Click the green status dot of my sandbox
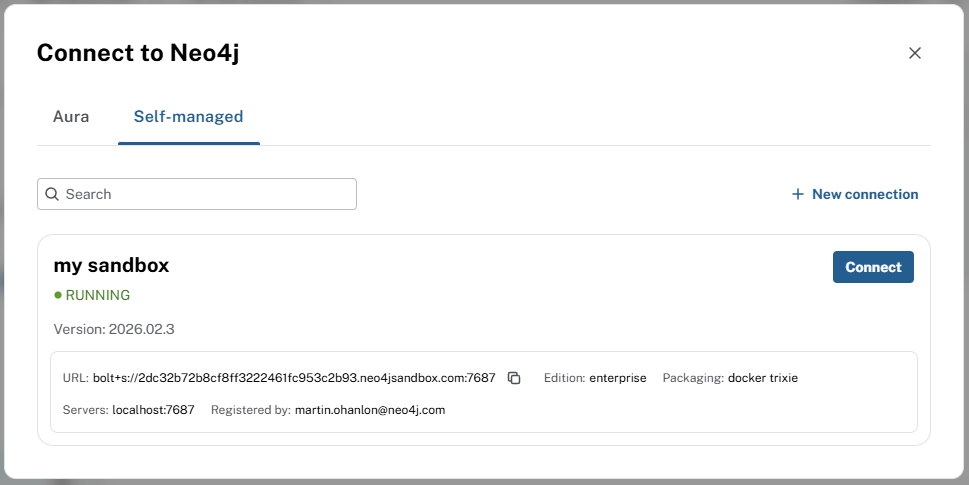 coord(58,295)
